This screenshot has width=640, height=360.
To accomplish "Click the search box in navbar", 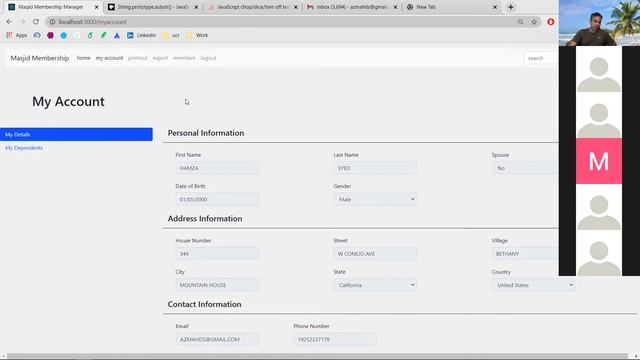I will click(541, 58).
